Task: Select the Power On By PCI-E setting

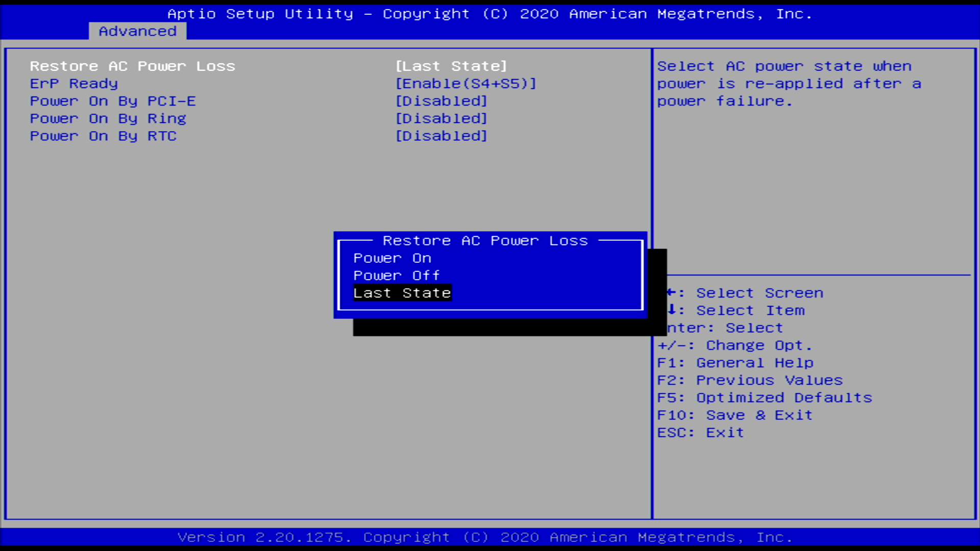Action: click(113, 101)
